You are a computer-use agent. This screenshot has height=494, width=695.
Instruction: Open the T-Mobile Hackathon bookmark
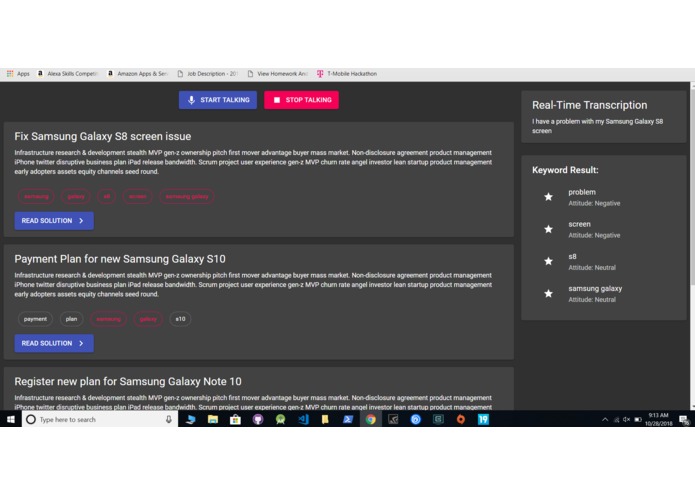pyautogui.click(x=347, y=74)
